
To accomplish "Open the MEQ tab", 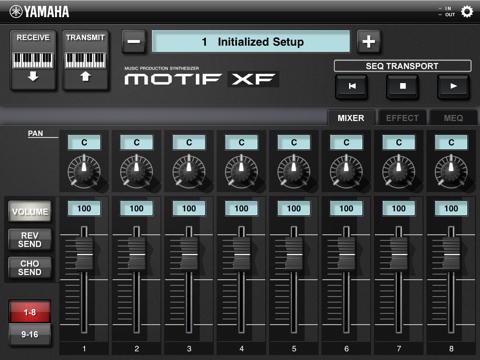I will point(453,118).
